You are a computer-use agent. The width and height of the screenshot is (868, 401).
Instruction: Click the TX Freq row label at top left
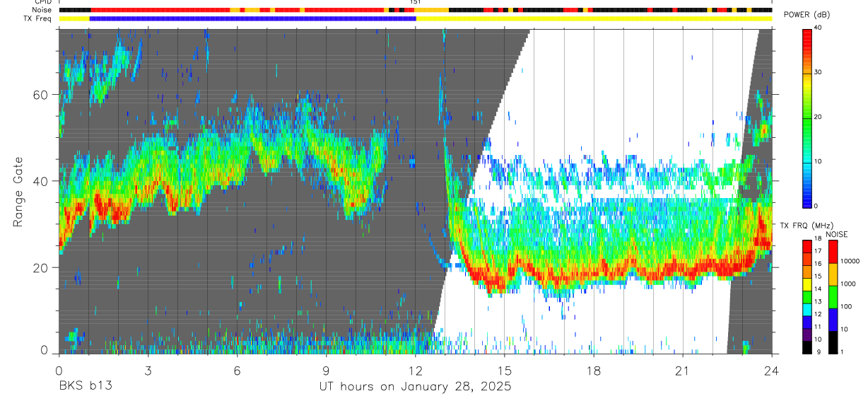pos(37,18)
